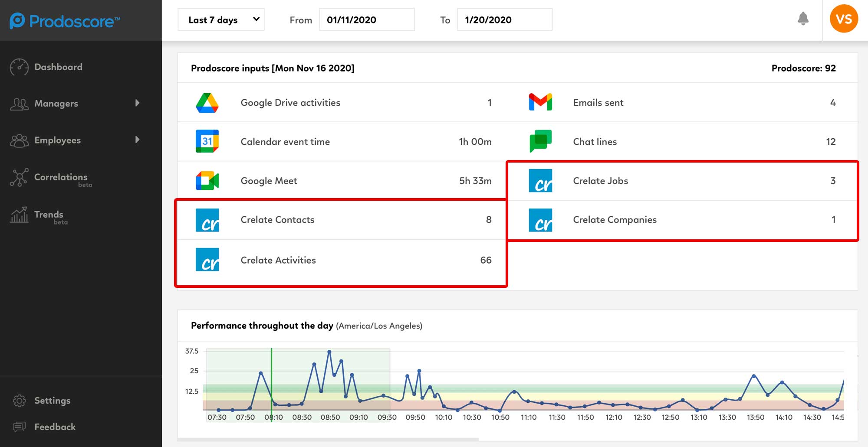This screenshot has width=868, height=447.
Task: Expand the Managers submenu arrow
Action: point(138,103)
